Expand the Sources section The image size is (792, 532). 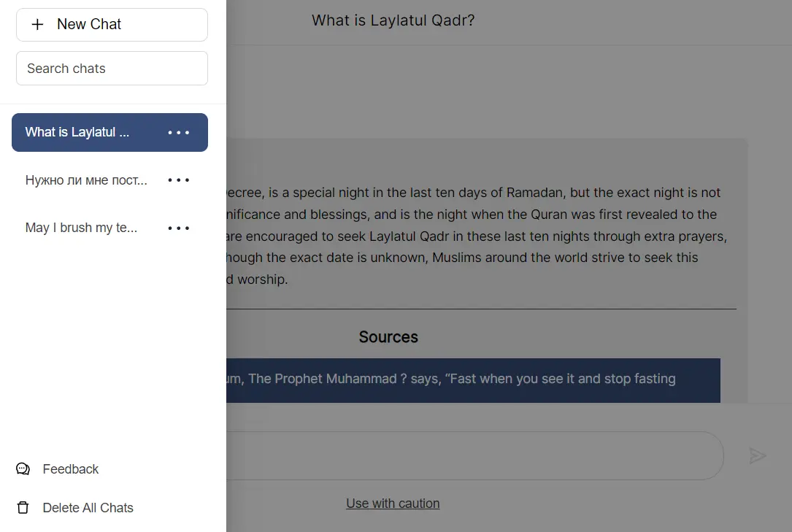[x=388, y=336]
